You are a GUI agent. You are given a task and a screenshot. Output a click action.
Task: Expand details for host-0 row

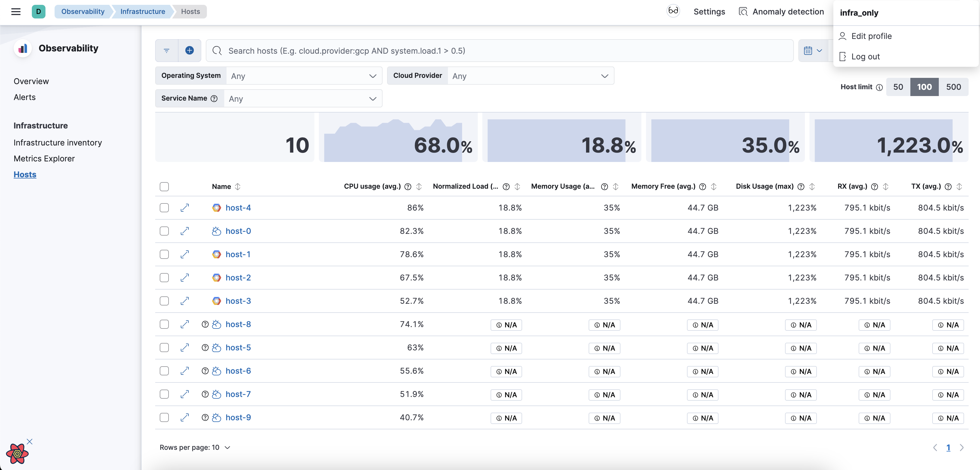[x=185, y=231]
